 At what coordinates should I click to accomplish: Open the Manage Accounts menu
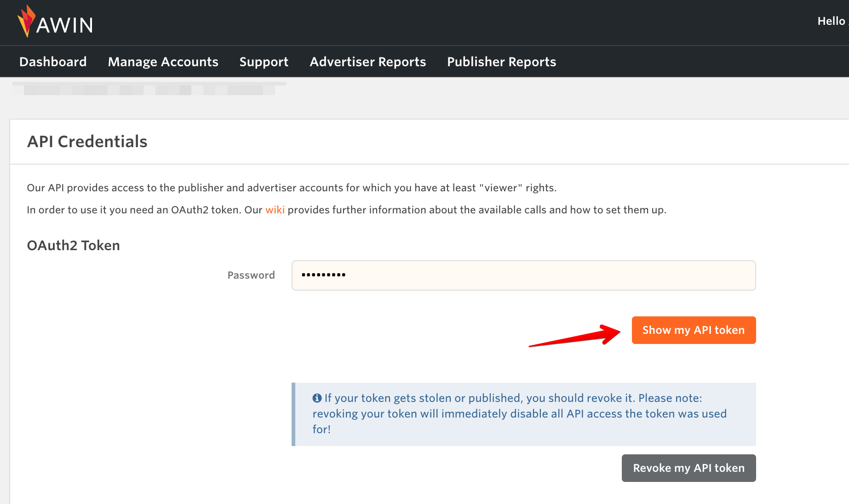(x=163, y=61)
